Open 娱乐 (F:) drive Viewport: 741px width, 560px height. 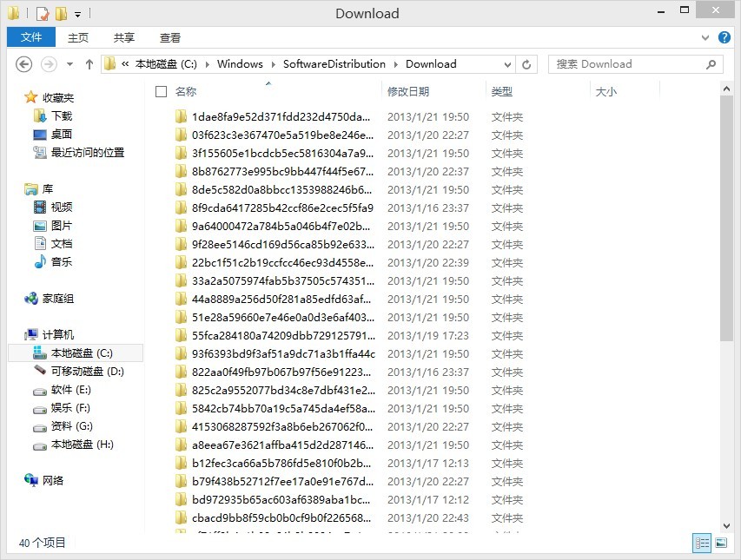point(70,408)
